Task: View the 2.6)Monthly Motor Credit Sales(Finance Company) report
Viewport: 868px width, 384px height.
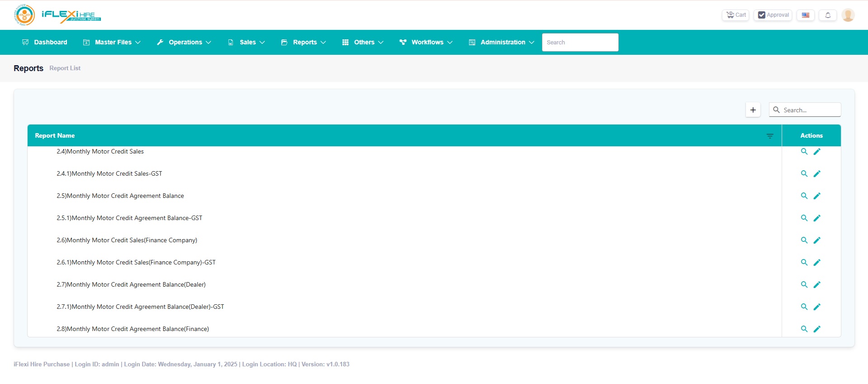Action: click(804, 240)
